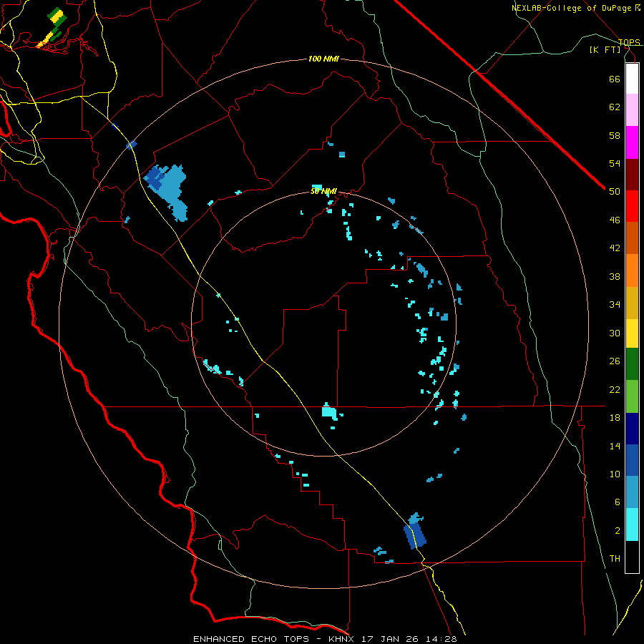This screenshot has width=644, height=644.
Task: Click the cyan legend swatch
Action: pyautogui.click(x=632, y=525)
